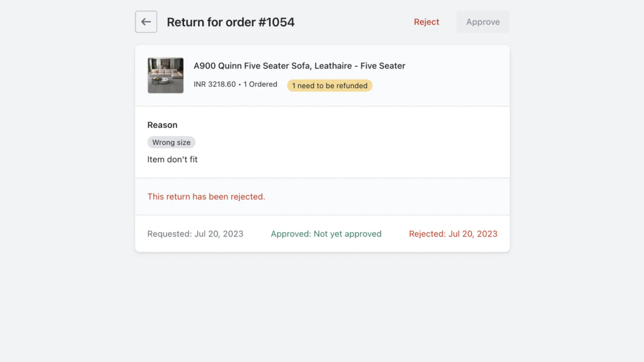Click the 'Item don't fit' comment
This screenshot has height=362, width=644.
[172, 159]
